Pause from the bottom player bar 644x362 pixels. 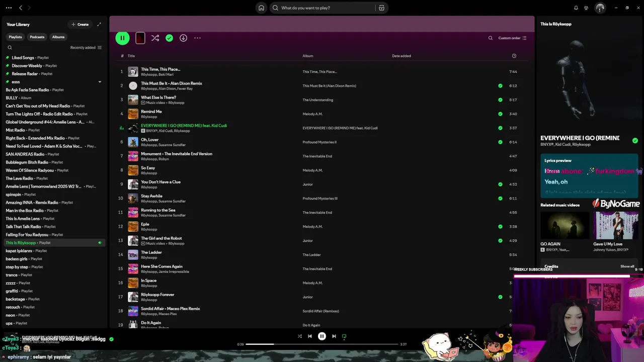(322, 336)
